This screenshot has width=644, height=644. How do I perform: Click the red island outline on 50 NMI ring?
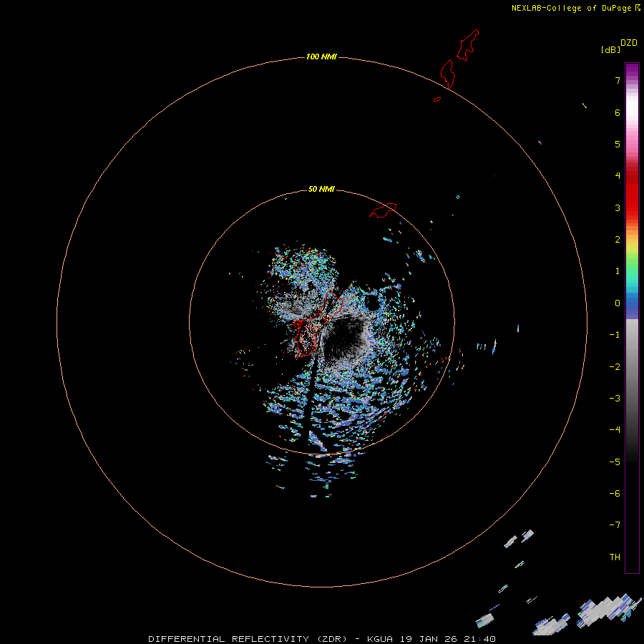tap(383, 210)
